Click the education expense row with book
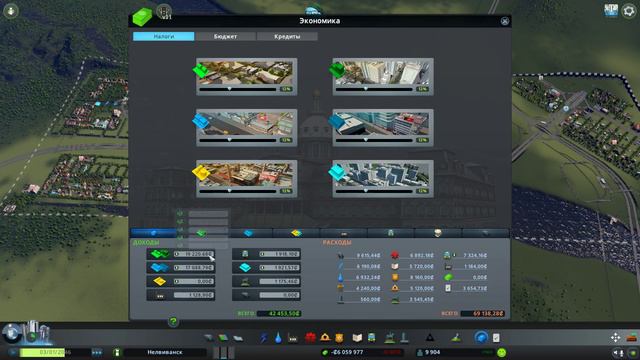 pyautogui.click(x=412, y=266)
